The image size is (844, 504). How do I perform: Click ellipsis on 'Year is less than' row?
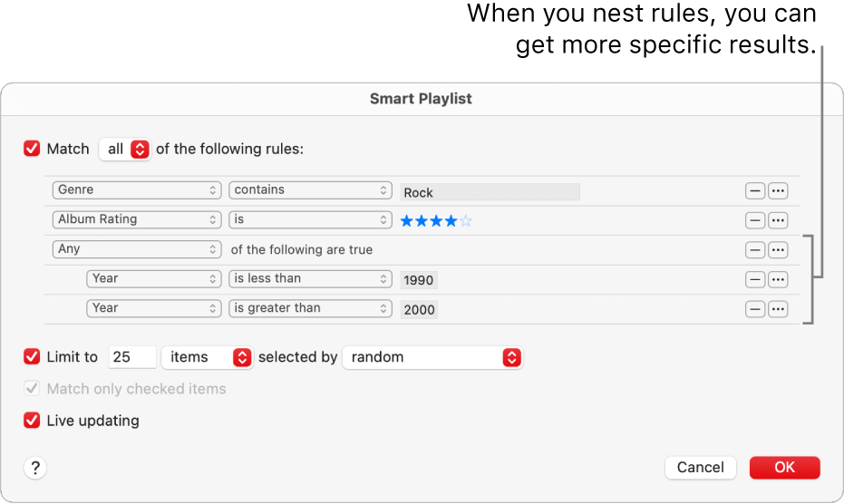[778, 279]
